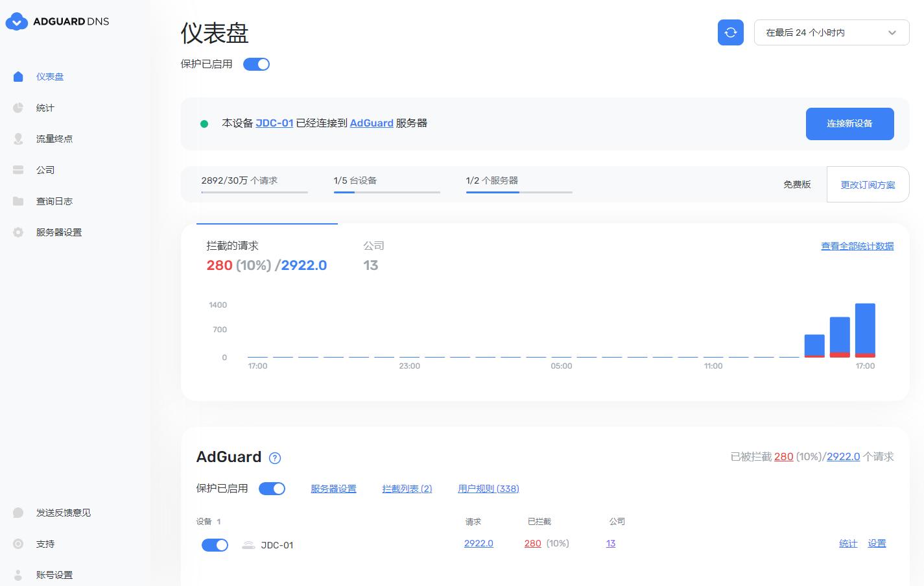Viewport: 924px width, 586px height.
Task: Open the help tooltip beside AdGuard heading
Action: pyautogui.click(x=274, y=458)
